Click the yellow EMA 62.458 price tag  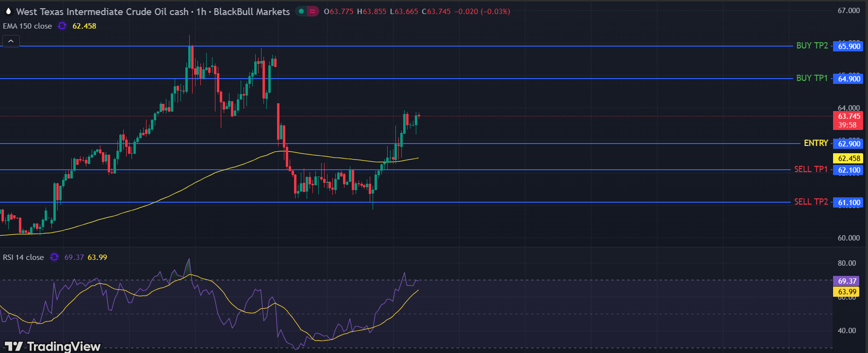pyautogui.click(x=849, y=159)
